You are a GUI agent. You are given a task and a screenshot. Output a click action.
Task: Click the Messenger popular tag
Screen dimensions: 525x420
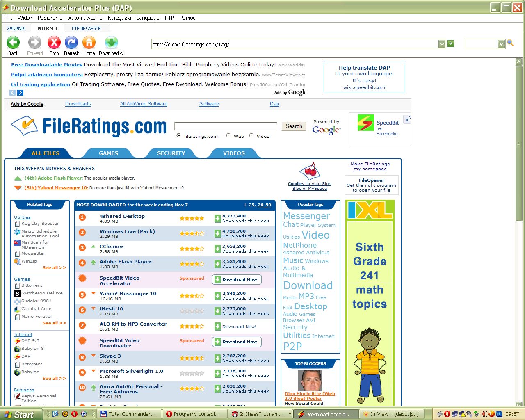306,216
